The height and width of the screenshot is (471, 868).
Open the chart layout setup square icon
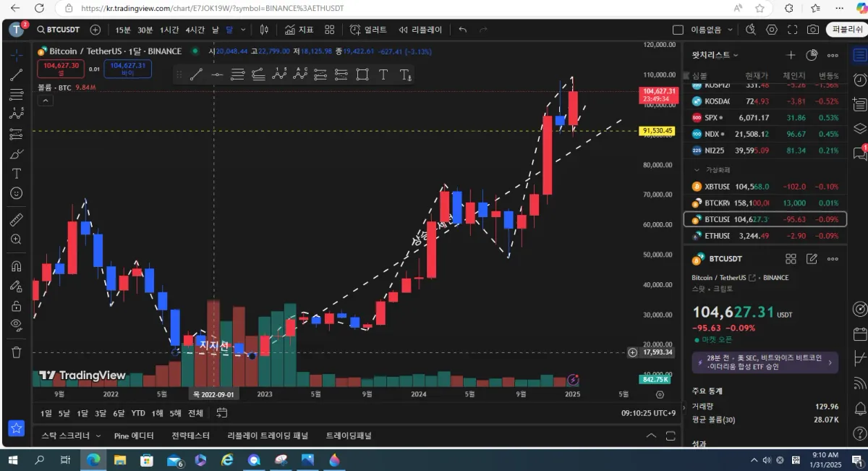click(x=678, y=30)
